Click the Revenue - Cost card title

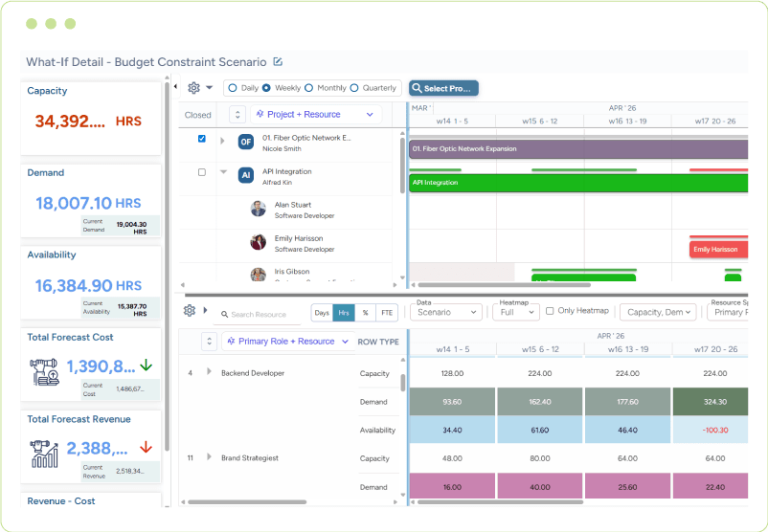coord(60,500)
